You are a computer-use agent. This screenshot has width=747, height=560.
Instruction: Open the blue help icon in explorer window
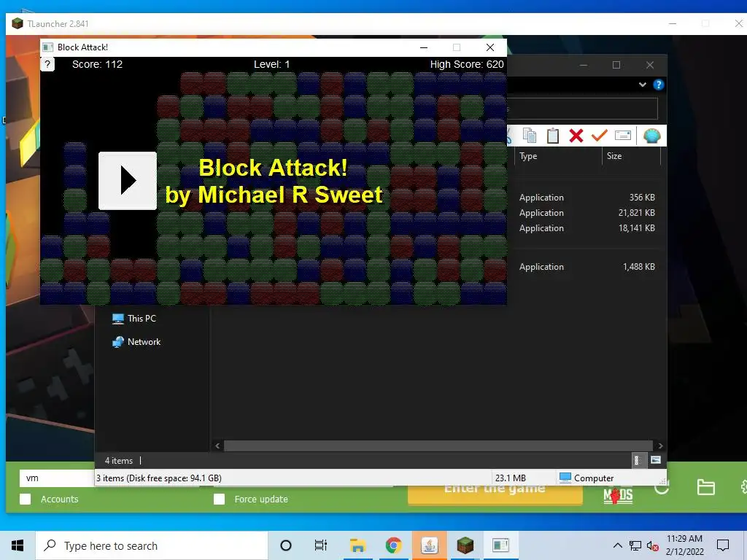click(659, 85)
